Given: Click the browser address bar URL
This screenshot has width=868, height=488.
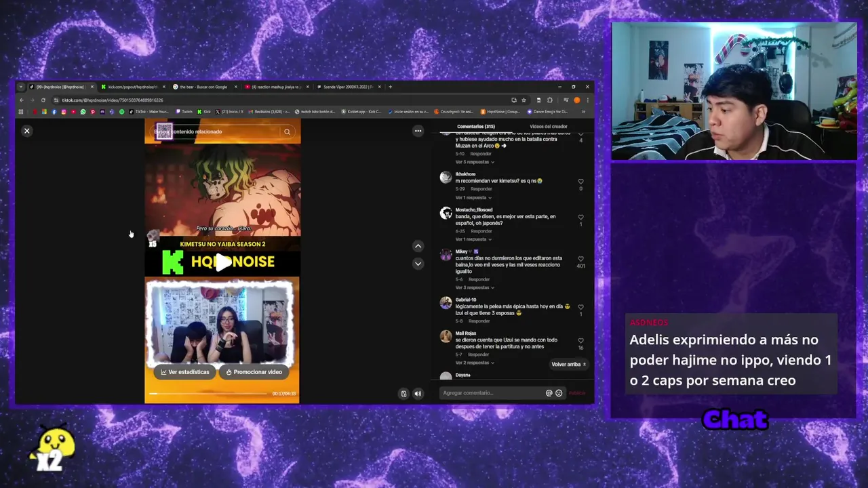Looking at the screenshot, I should tap(112, 100).
